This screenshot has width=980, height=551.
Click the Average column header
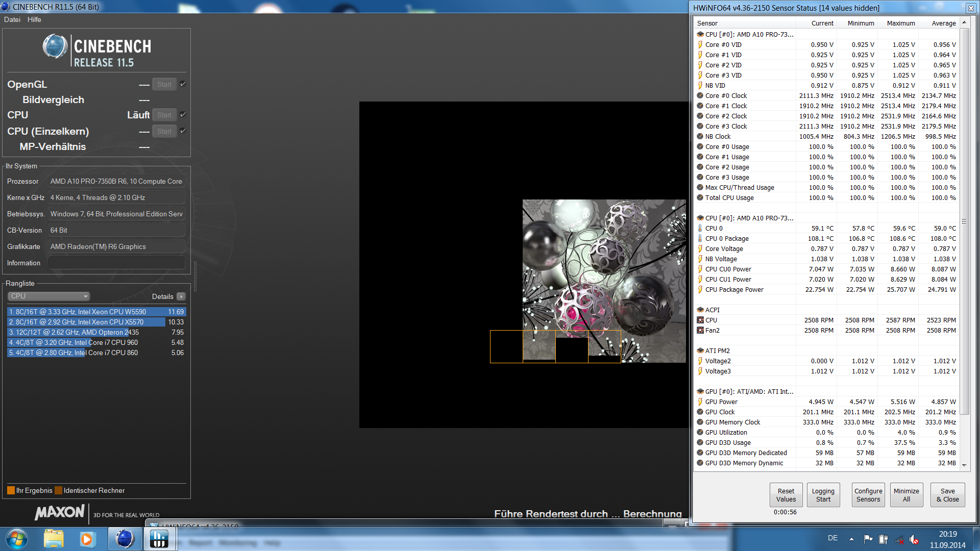point(938,23)
